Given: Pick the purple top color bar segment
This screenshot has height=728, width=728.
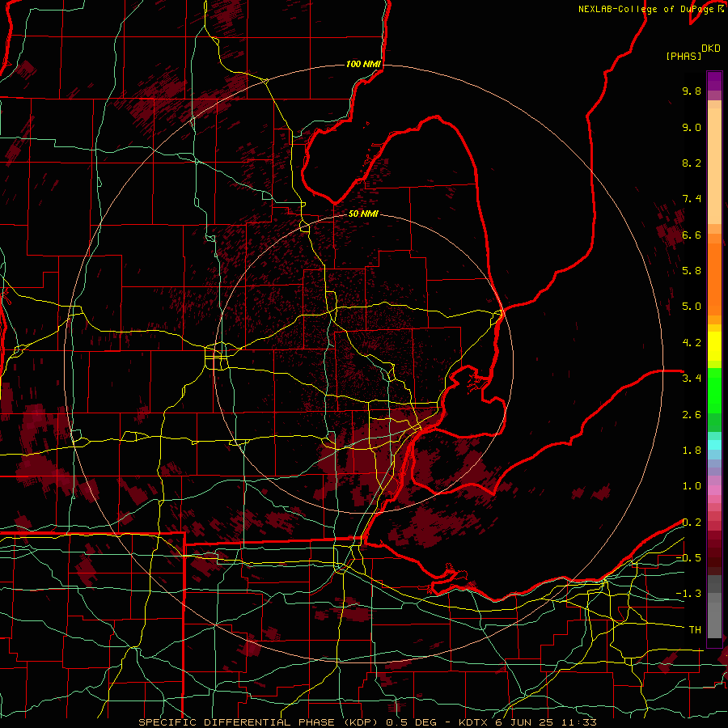Looking at the screenshot, I should [714, 81].
